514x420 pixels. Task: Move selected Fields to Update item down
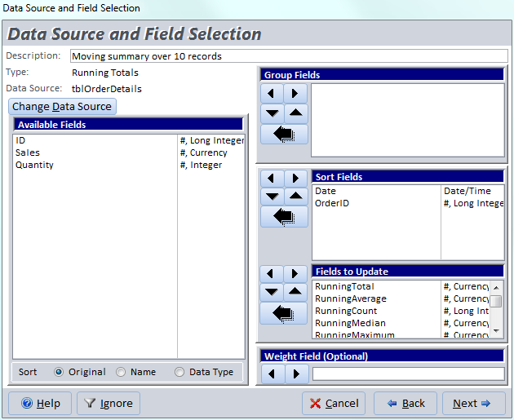point(272,292)
